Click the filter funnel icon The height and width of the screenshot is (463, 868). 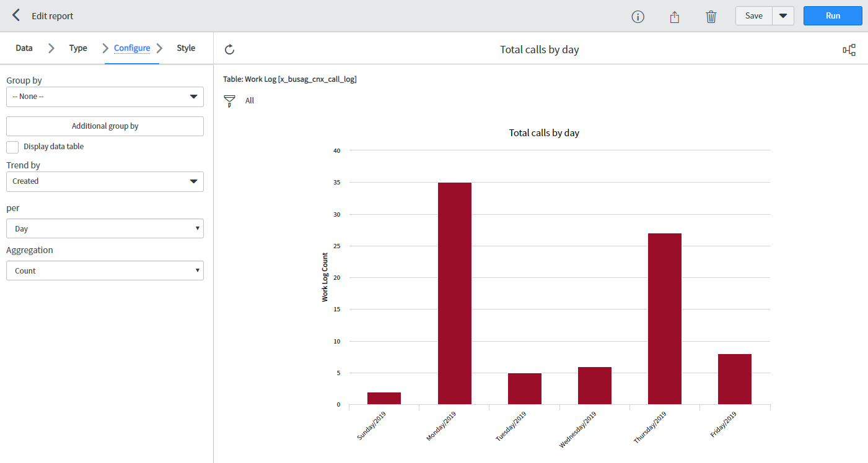coord(230,101)
